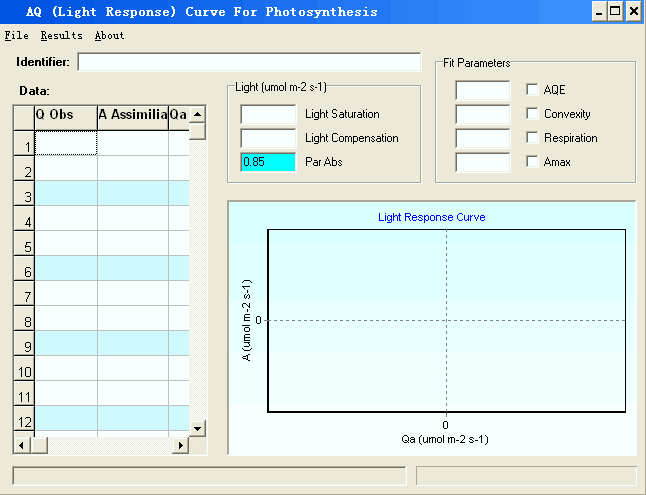
Task: Click the Light Saturation field
Action: (268, 114)
